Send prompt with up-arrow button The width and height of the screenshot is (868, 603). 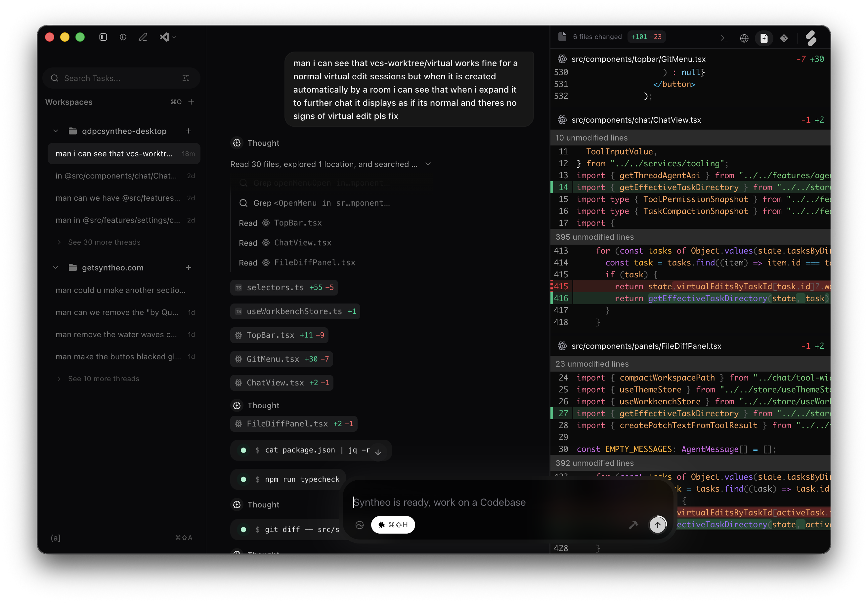pos(657,525)
